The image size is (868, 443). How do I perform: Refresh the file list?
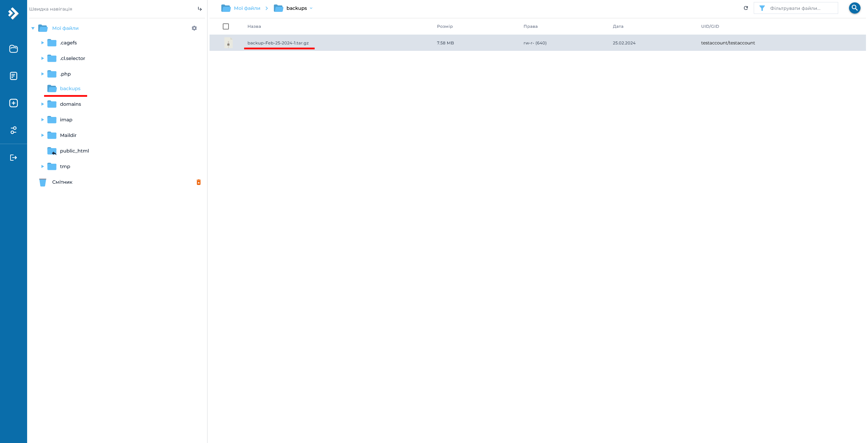point(746,8)
